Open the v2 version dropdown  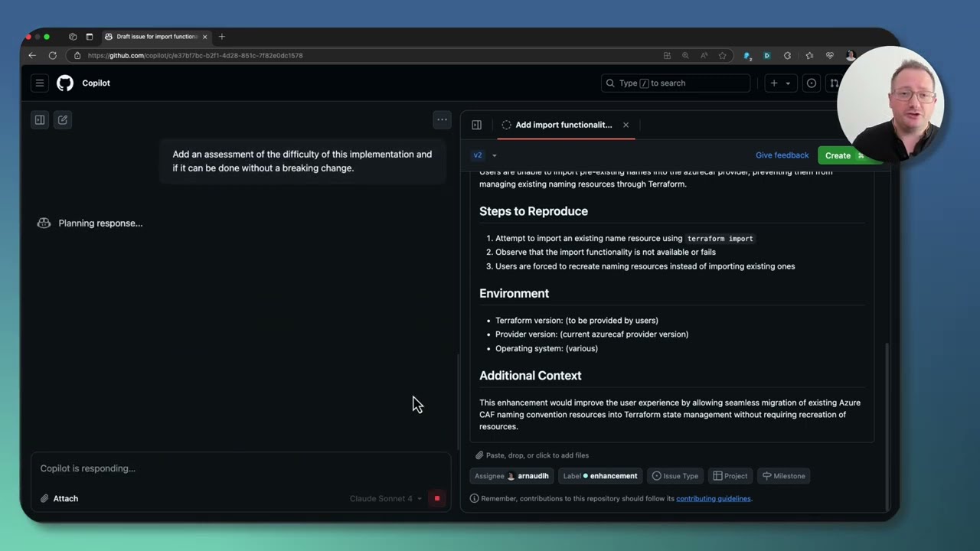pos(485,155)
